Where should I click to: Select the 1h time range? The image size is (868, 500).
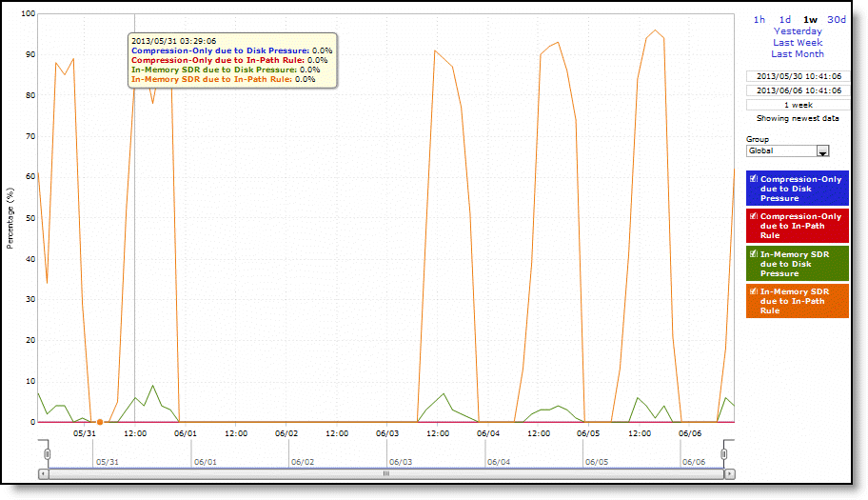759,19
